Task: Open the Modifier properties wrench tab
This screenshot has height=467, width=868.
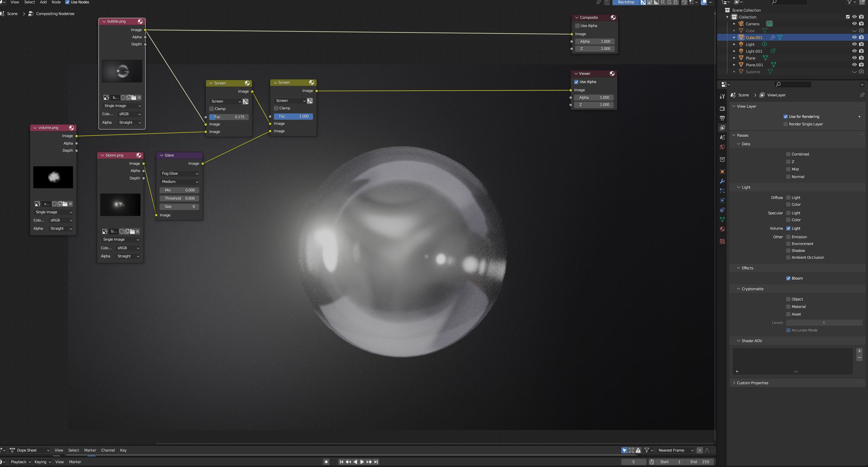Action: (x=722, y=181)
